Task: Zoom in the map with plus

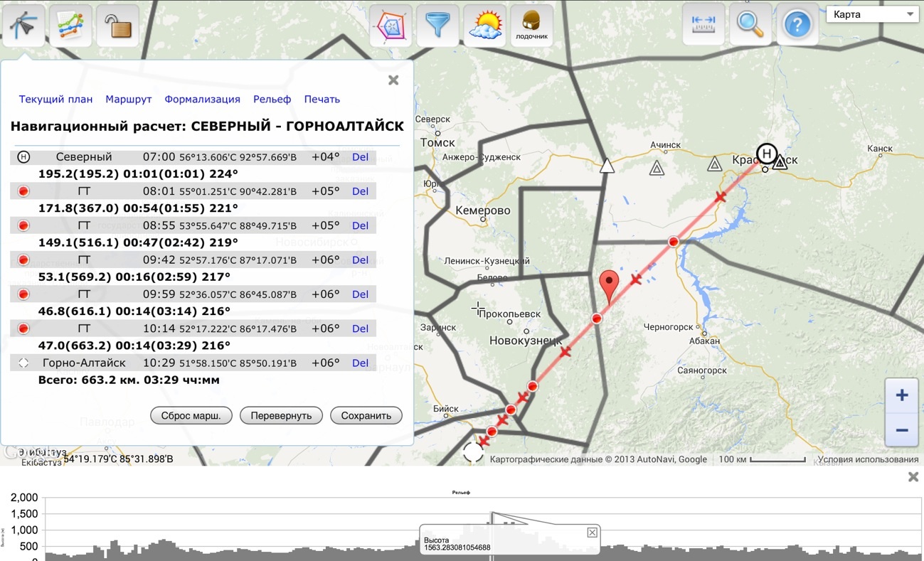Action: (x=901, y=395)
